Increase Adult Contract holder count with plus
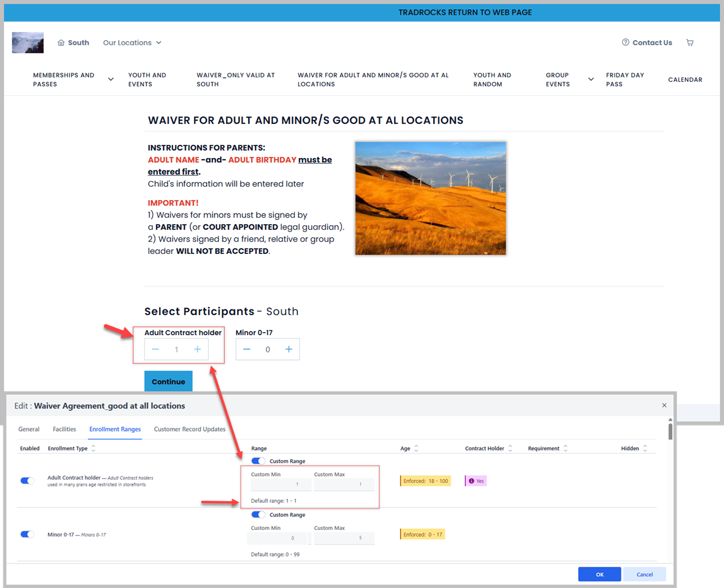The width and height of the screenshot is (724, 588). coord(197,349)
